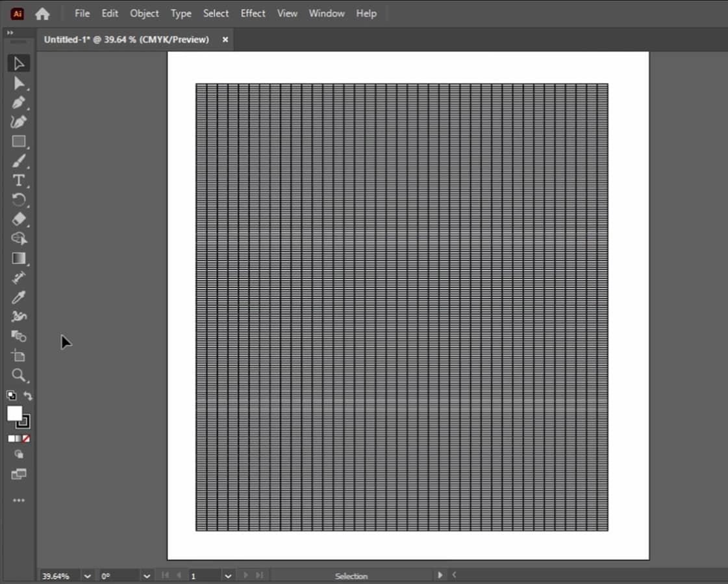Select the Zoom tool
The image size is (728, 584).
pos(18,375)
